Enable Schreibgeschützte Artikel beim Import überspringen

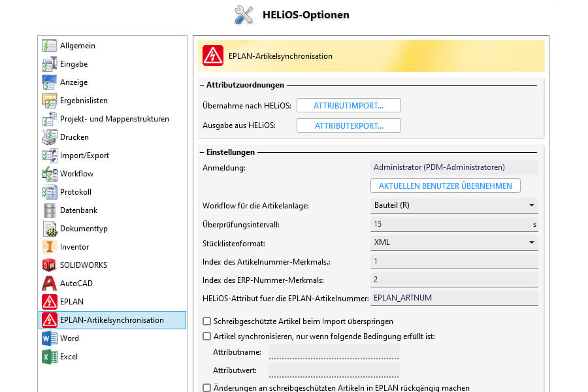[x=206, y=321]
